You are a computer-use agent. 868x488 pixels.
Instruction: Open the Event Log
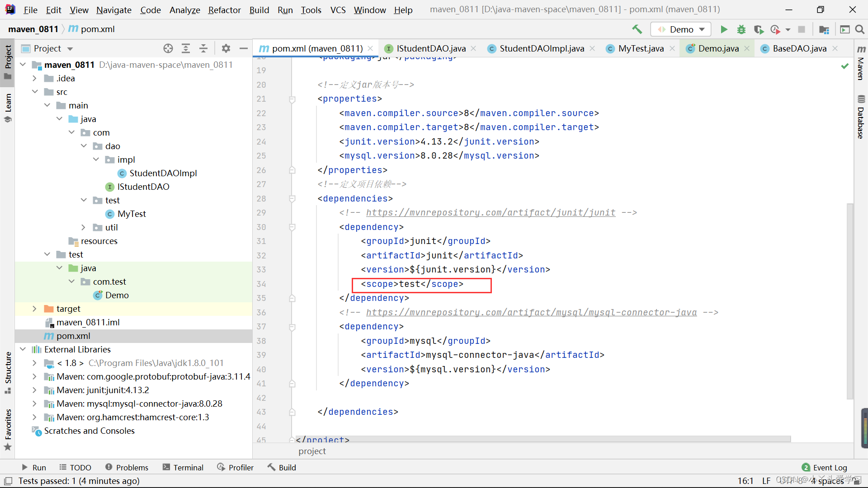tap(825, 467)
